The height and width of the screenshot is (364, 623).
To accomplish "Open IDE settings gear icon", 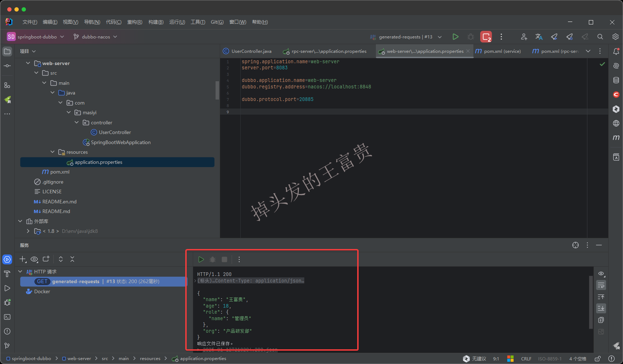I will click(615, 37).
